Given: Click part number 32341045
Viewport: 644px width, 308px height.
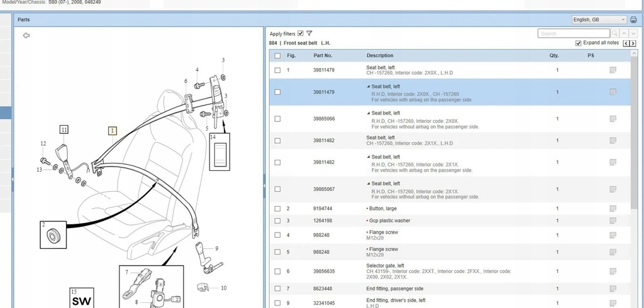Looking at the screenshot, I should tap(324, 303).
